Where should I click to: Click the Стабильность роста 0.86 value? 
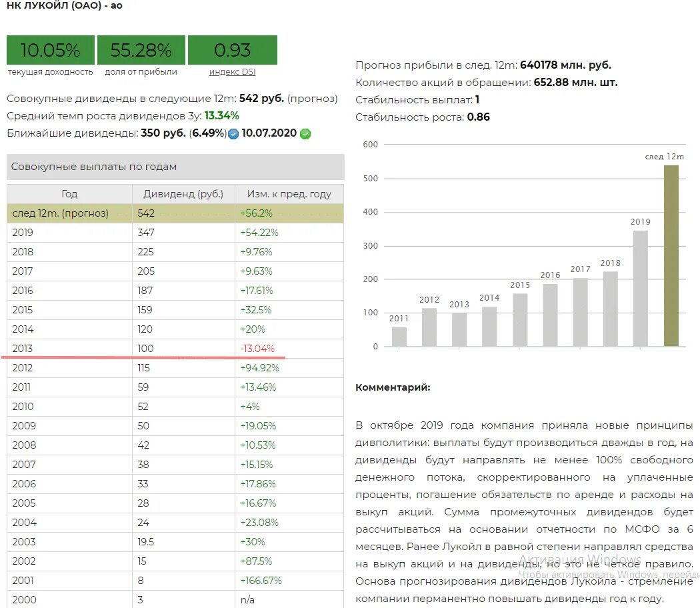(x=478, y=117)
